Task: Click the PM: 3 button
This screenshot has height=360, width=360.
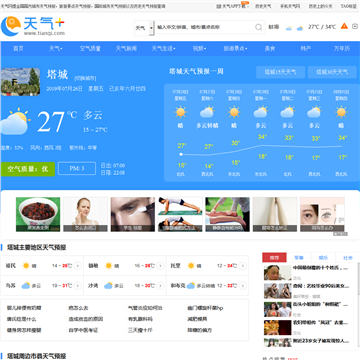Action: click(77, 169)
